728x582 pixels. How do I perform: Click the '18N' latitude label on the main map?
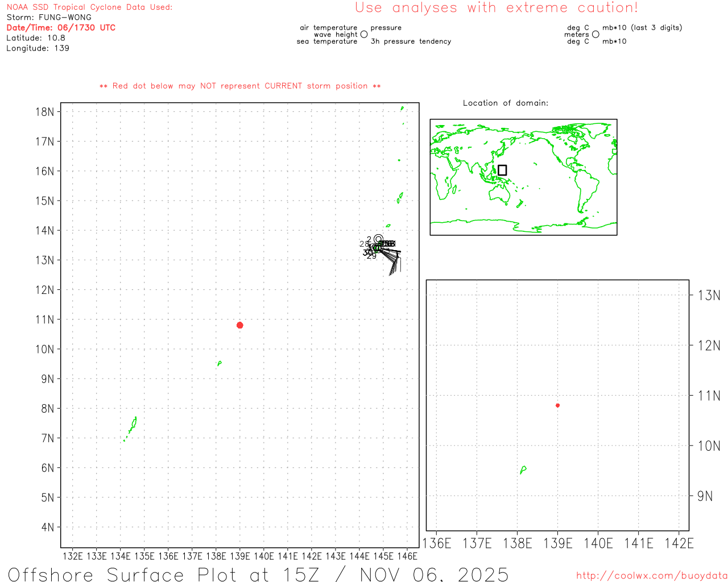[44, 112]
